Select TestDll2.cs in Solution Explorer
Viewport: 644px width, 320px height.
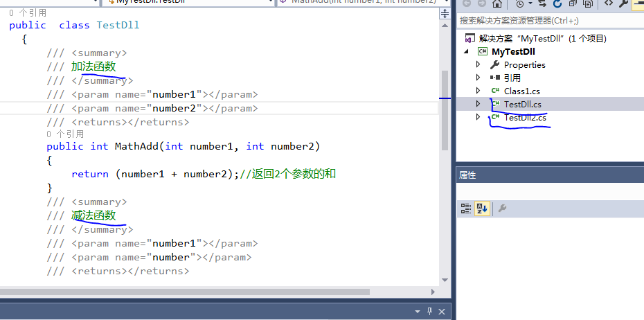point(525,118)
